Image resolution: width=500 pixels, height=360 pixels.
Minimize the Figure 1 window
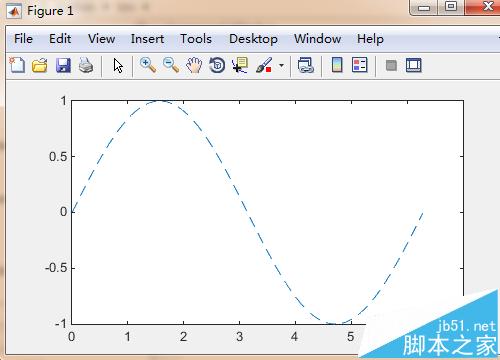coord(424,7)
